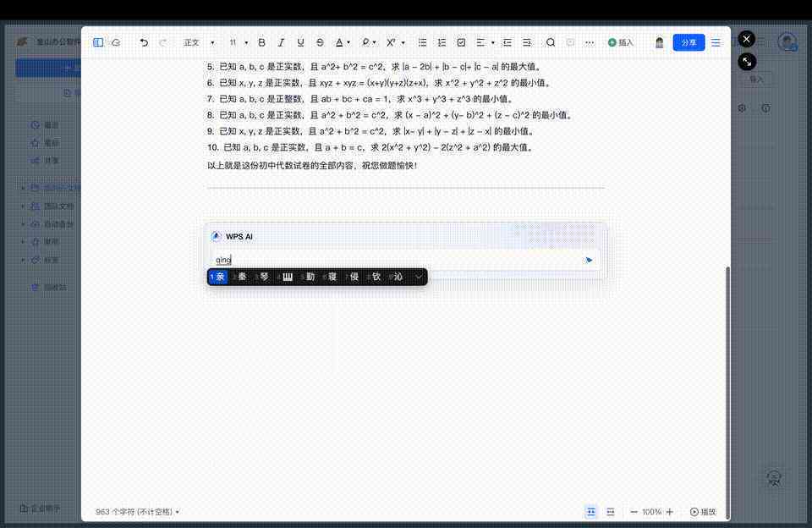Viewport: 812px width, 528px height.
Task: Insert a checkbox task list
Action: 461,42
